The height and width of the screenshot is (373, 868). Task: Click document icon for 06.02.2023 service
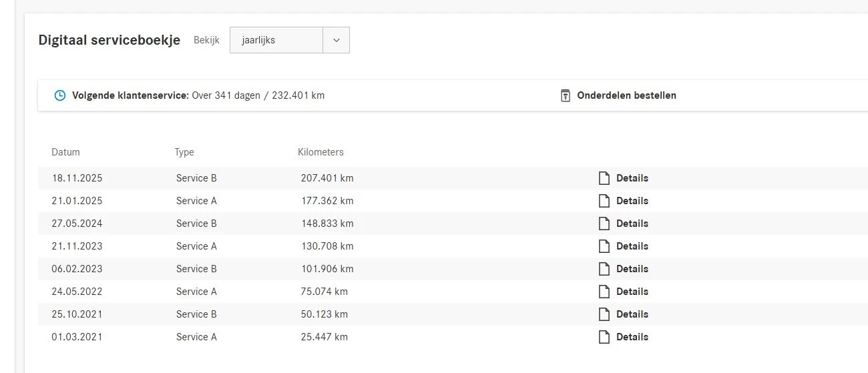point(604,269)
